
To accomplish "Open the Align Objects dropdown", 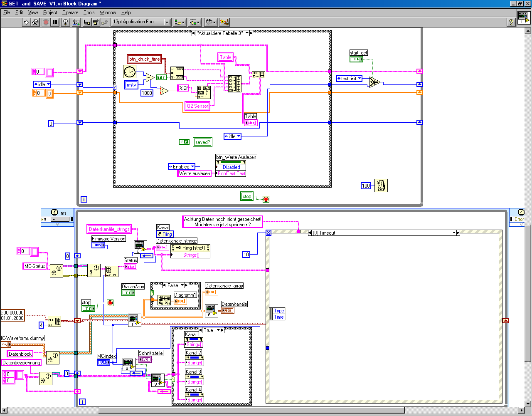I will click(180, 22).
